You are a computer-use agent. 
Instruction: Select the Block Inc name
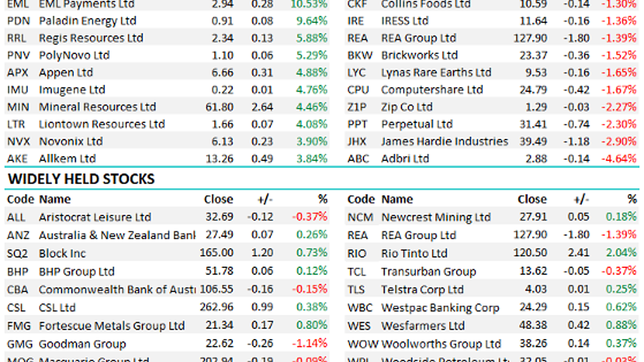(x=62, y=253)
